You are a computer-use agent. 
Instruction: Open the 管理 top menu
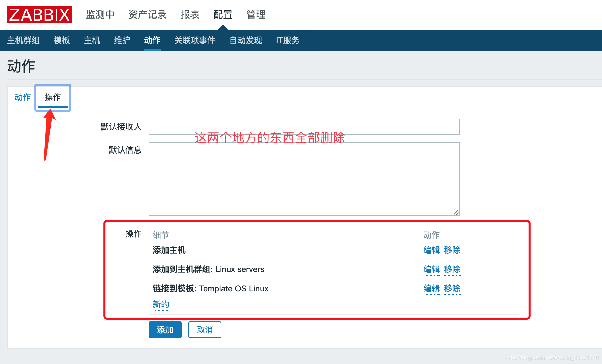click(256, 14)
